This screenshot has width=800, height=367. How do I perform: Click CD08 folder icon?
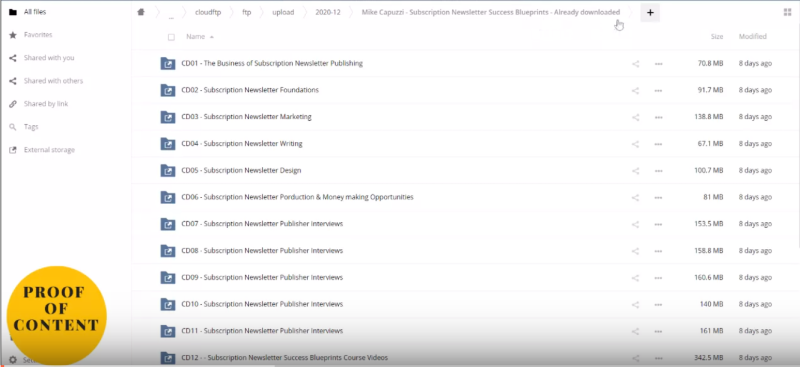click(x=168, y=251)
